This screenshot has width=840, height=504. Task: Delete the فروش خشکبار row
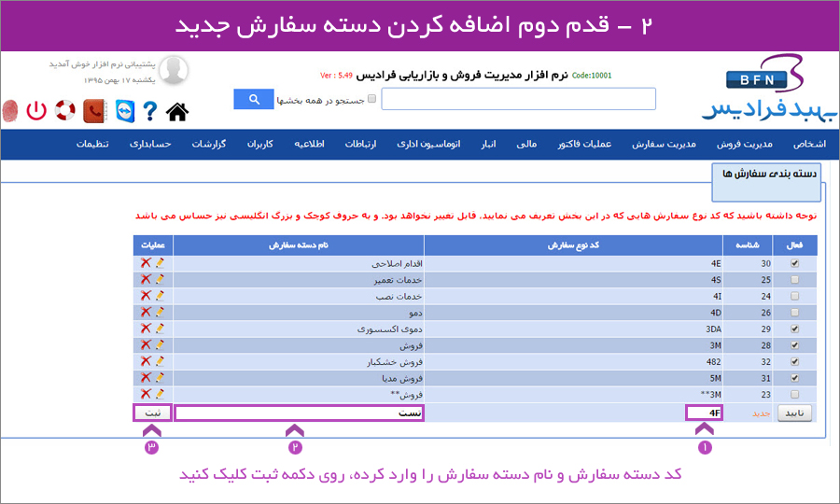pos(146,361)
